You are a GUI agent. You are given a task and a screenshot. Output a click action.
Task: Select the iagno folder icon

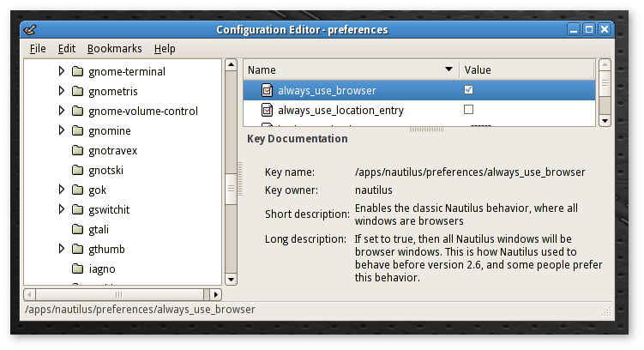pos(78,269)
